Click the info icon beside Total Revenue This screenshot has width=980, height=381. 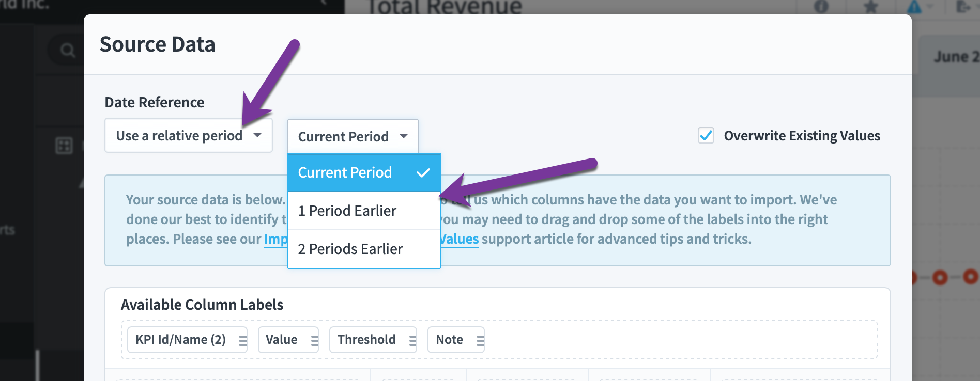[821, 7]
